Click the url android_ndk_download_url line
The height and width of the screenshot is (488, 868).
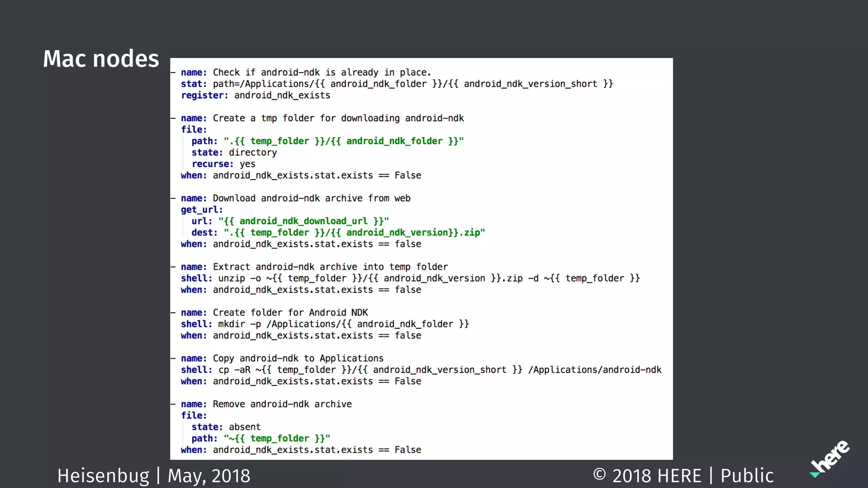[x=290, y=221]
